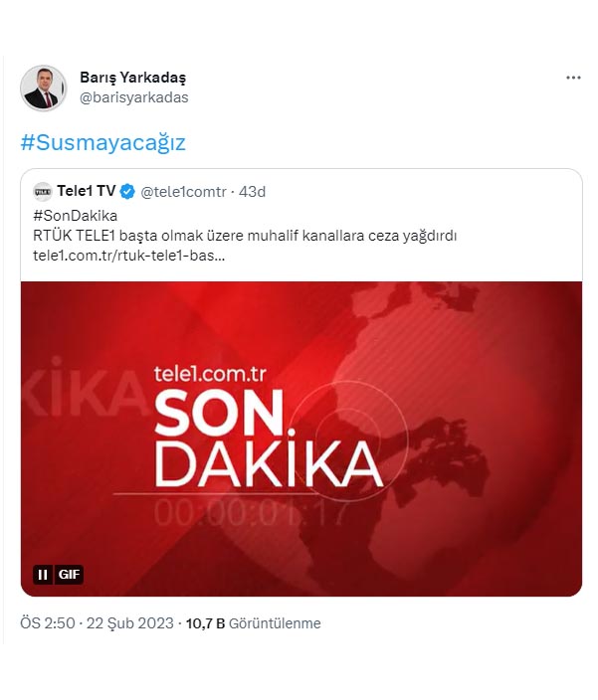Screen dimensions: 598x700
Task: Click the 43d timestamp on quoted tweet
Action: 252,192
